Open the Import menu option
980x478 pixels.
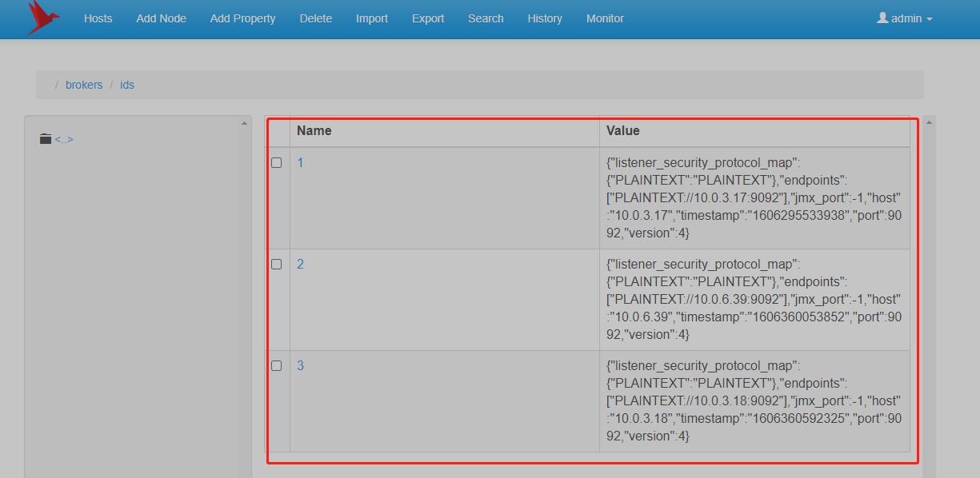click(372, 18)
